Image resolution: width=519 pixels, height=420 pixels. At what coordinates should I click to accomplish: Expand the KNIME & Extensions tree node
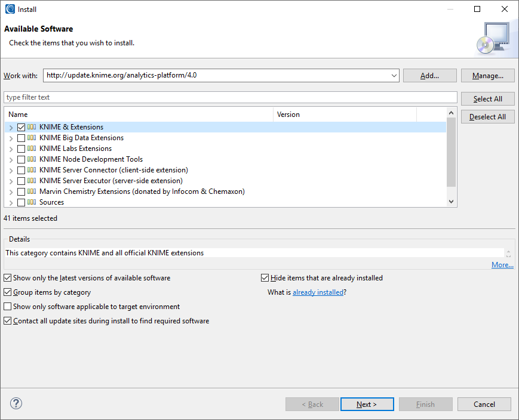[11, 128]
